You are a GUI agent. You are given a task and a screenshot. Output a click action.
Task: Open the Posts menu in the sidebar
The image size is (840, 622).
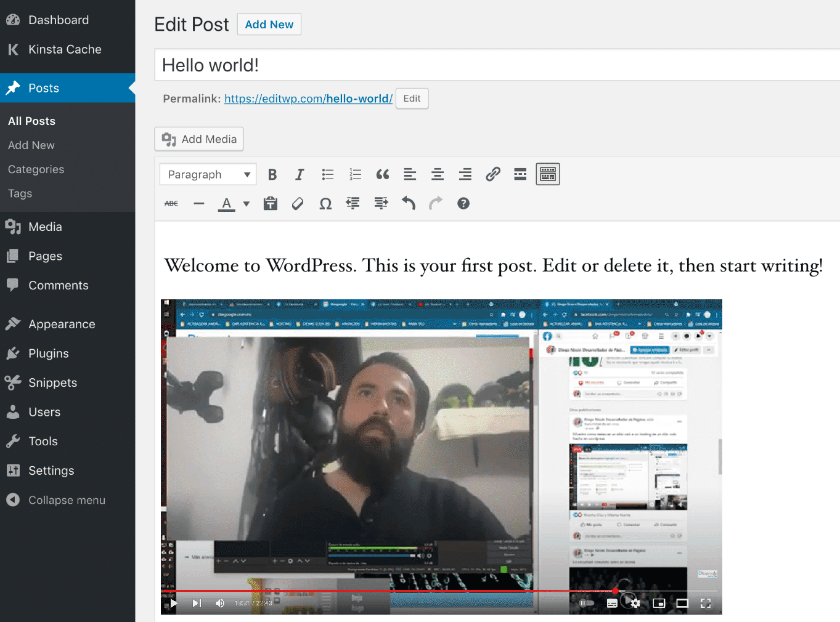67,88
